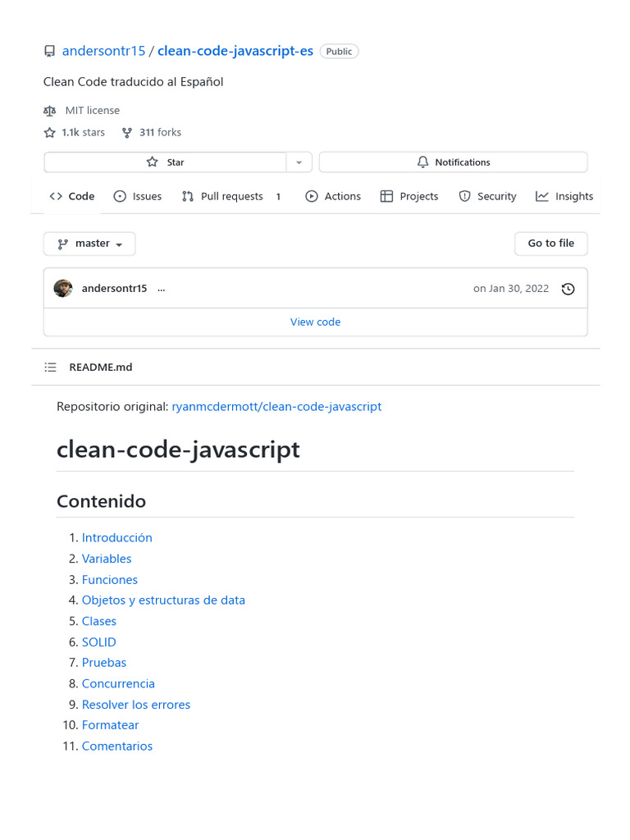The image size is (630, 840).
Task: Click the forks icon beside 311
Action: [127, 132]
